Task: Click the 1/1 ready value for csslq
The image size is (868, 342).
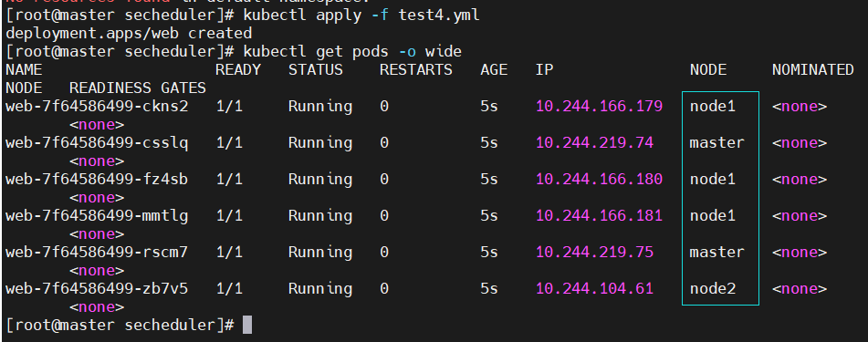Action: (229, 143)
